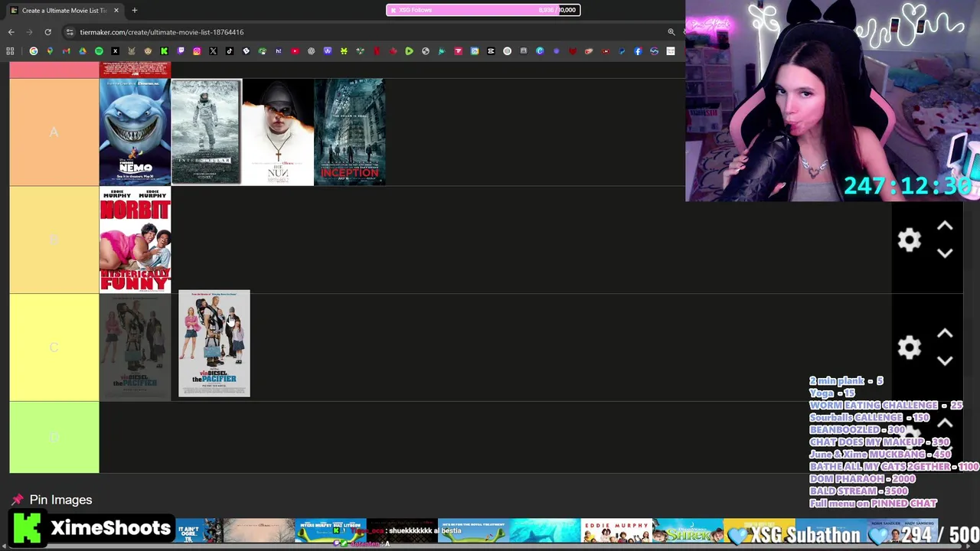Go back to the previous page
980x551 pixels.
(x=11, y=32)
